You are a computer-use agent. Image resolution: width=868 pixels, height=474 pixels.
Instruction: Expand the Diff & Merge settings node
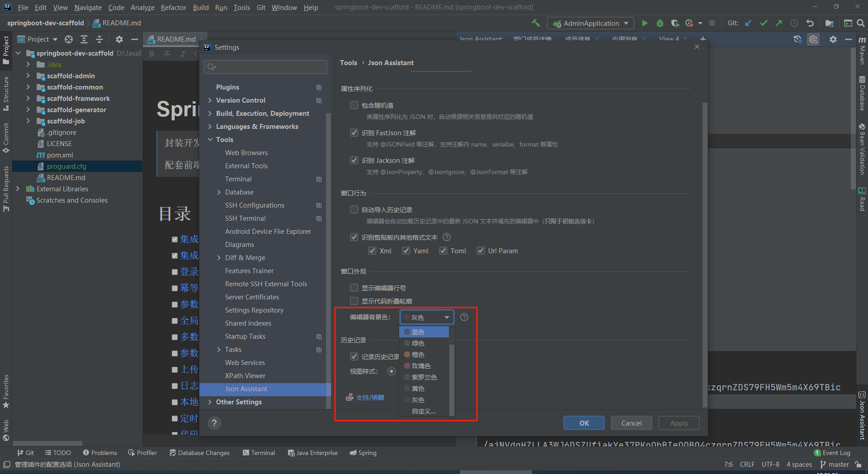pos(218,257)
